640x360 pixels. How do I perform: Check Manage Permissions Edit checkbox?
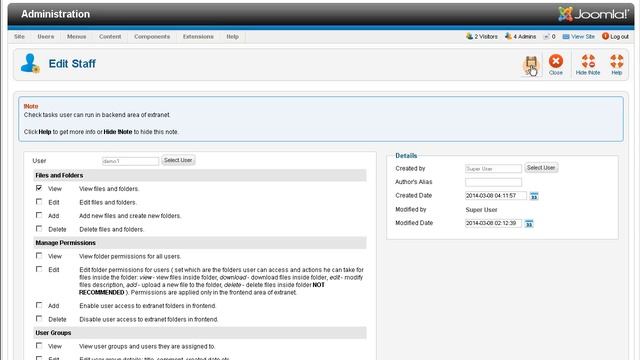click(39, 269)
